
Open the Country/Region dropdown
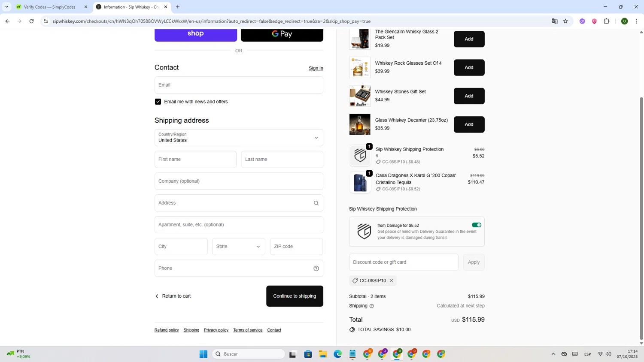click(x=239, y=138)
